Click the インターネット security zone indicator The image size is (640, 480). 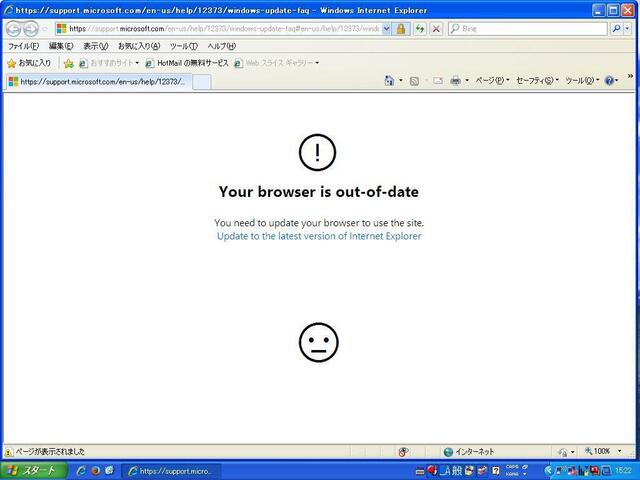pos(469,451)
